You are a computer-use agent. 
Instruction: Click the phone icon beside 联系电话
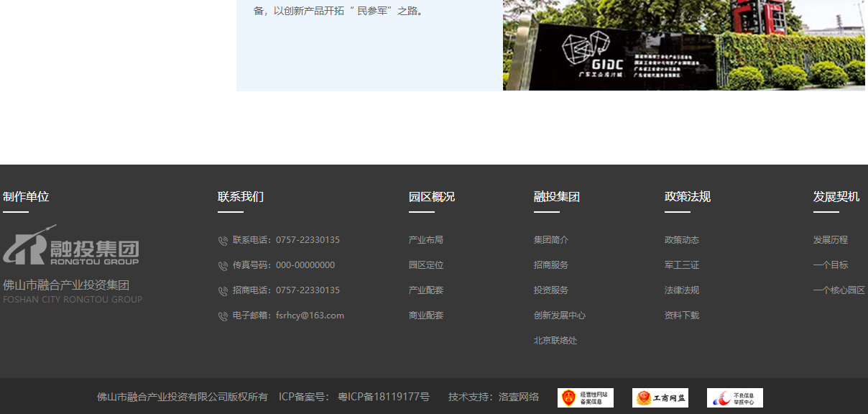222,240
